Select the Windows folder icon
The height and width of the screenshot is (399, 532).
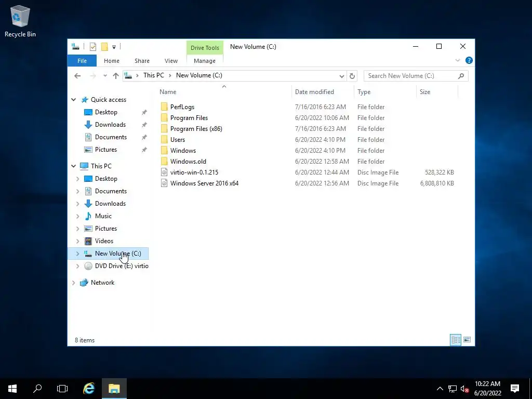coord(164,151)
